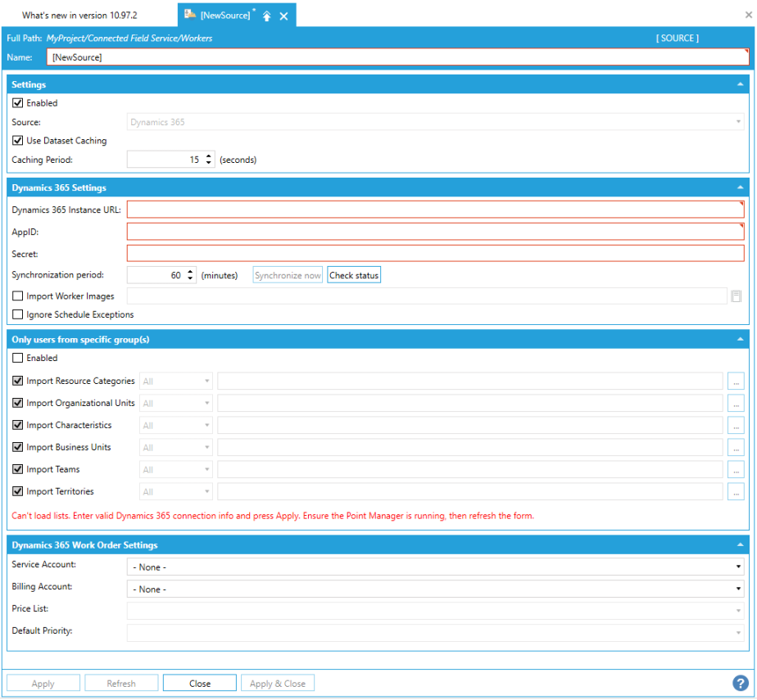Uncheck Import Characteristics checkbox
The width and height of the screenshot is (757, 700).
point(18,426)
